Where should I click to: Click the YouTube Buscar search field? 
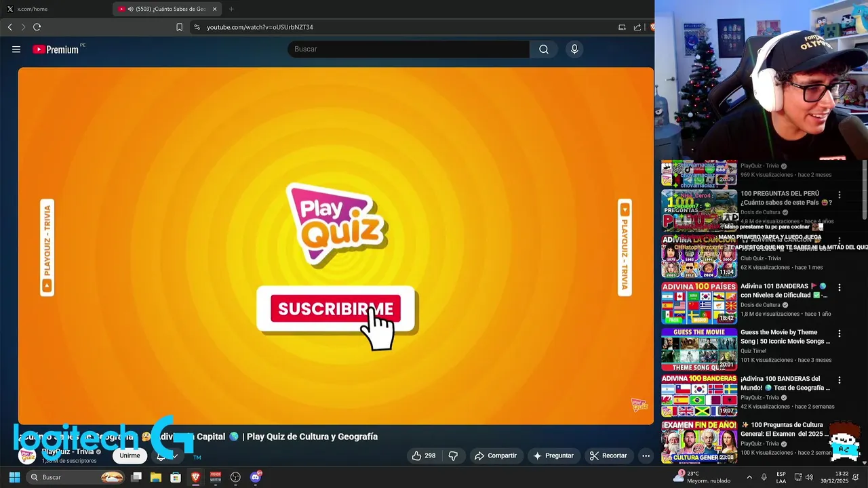pos(408,49)
